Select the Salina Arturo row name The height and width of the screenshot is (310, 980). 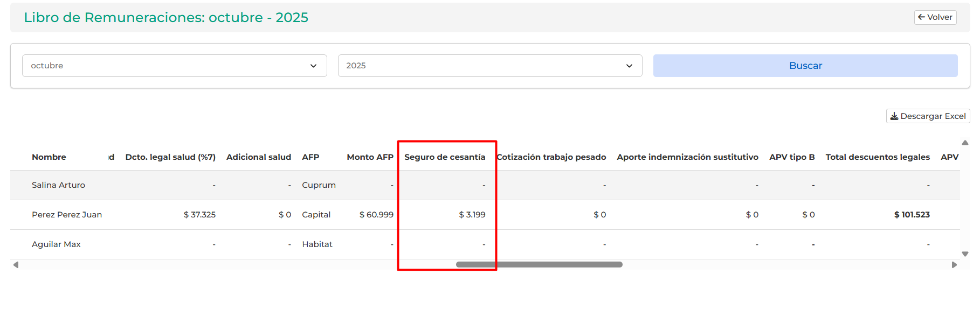click(58, 185)
